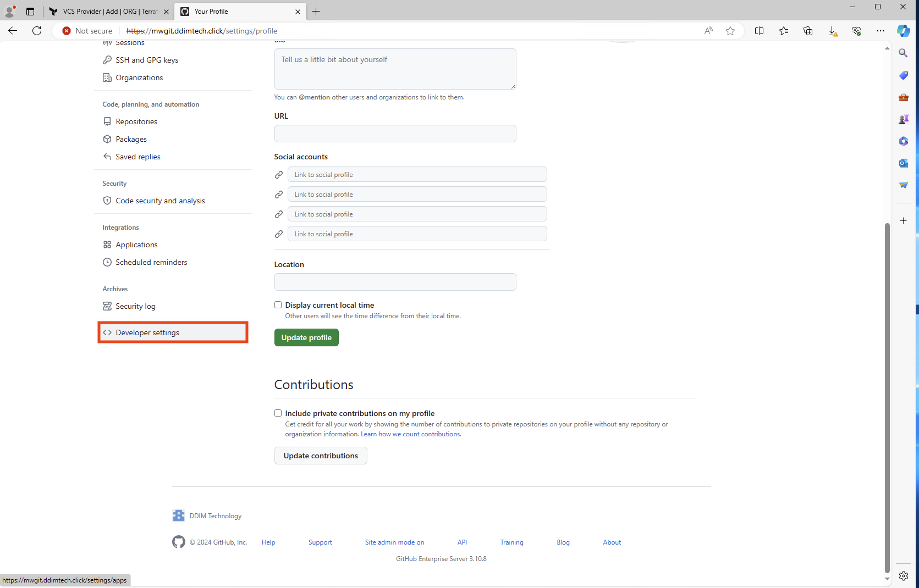Viewport: 919px width, 588px height.
Task: Open the footer Training link
Action: pyautogui.click(x=511, y=542)
